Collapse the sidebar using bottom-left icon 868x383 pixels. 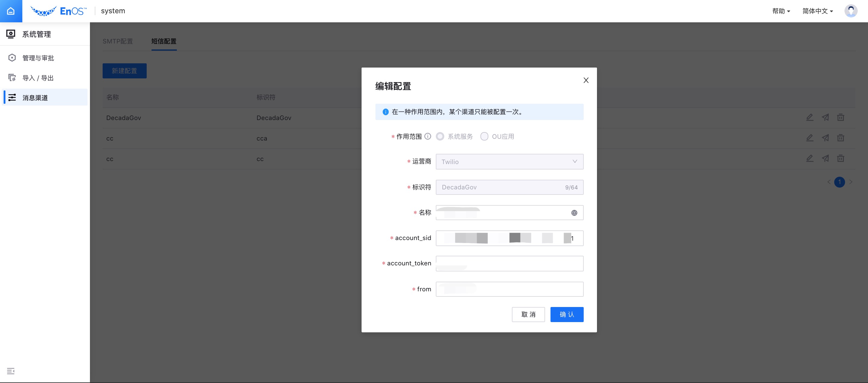coord(11,371)
